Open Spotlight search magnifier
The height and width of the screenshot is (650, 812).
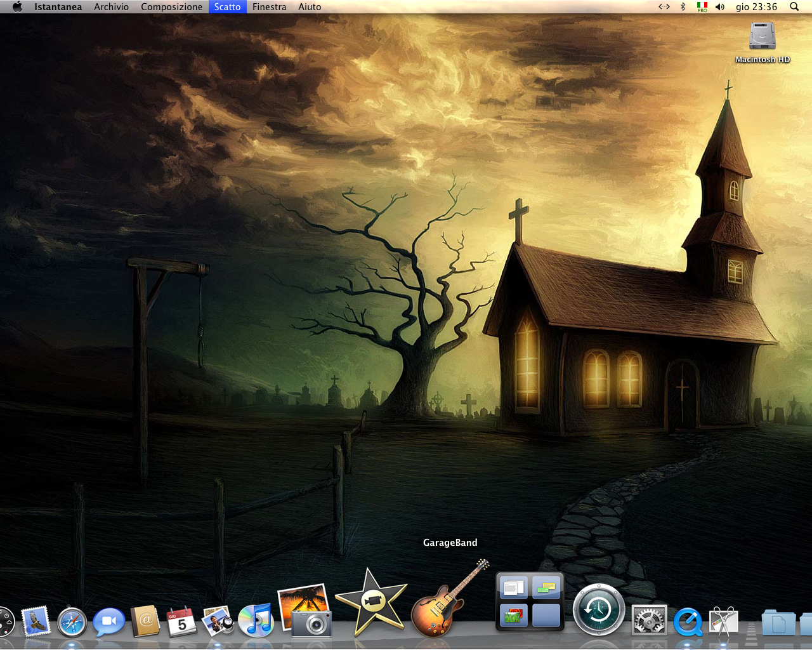[794, 7]
